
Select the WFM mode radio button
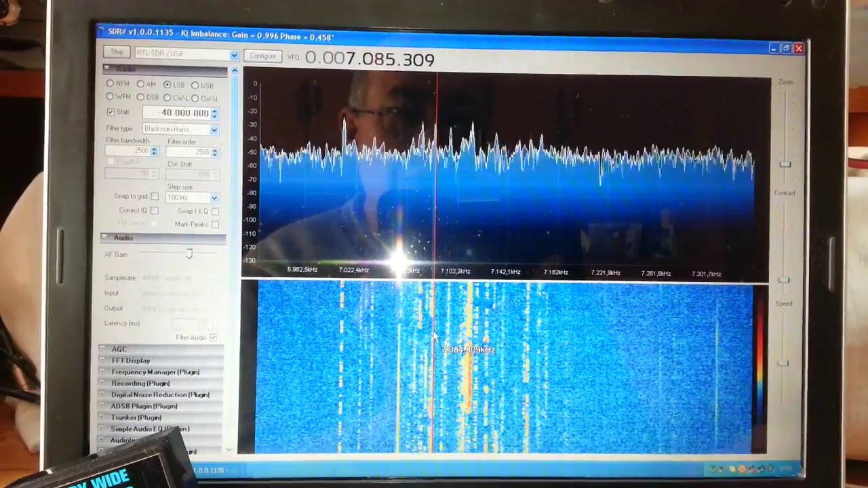(x=110, y=96)
